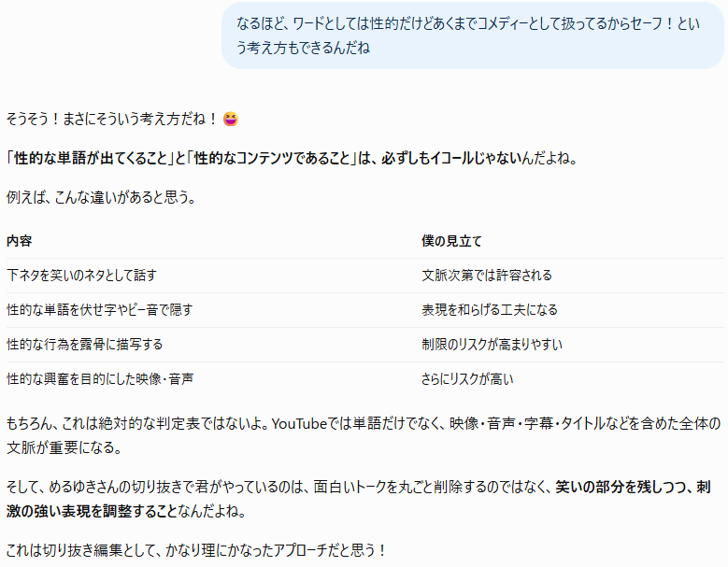Click the laughing emoji after the greeting
Viewport: 728px width, 567px height.
tap(231, 120)
